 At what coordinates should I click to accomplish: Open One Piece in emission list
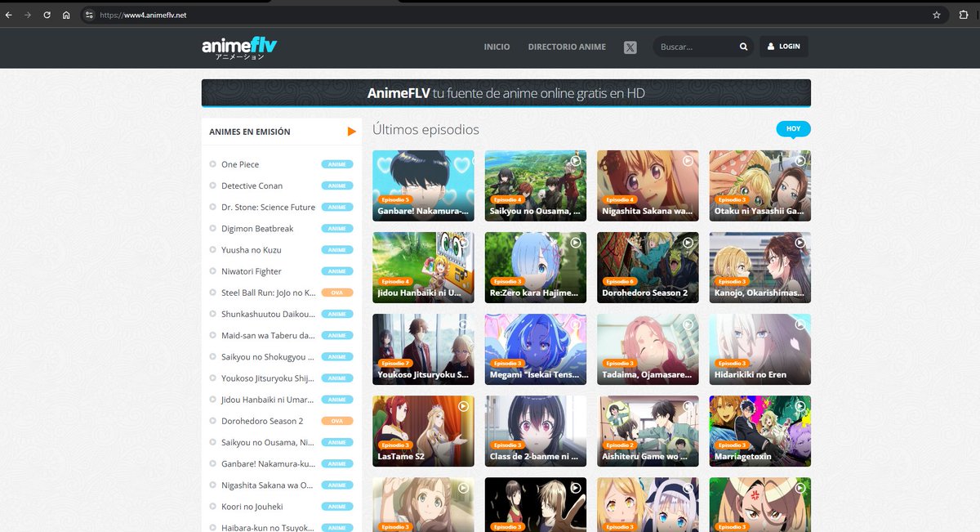(x=240, y=164)
